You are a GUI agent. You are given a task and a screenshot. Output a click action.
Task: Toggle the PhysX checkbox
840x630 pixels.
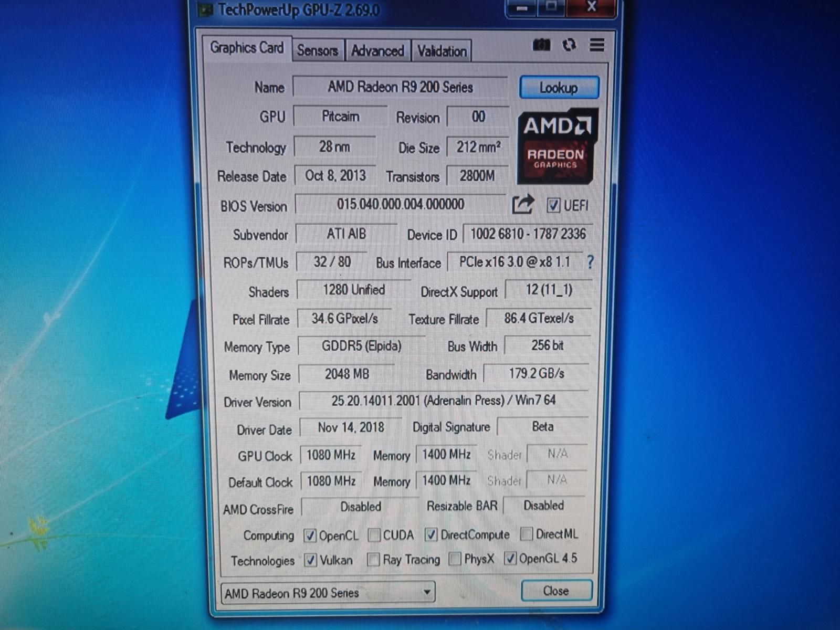(x=455, y=559)
